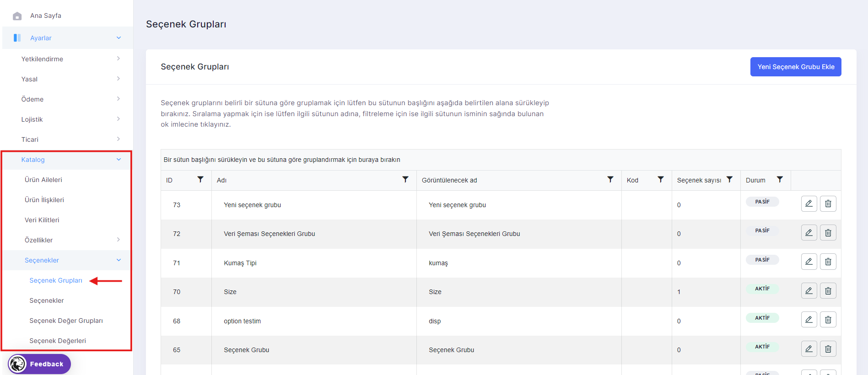This screenshot has height=375, width=868.
Task: Edit the Size row
Action: (x=809, y=291)
